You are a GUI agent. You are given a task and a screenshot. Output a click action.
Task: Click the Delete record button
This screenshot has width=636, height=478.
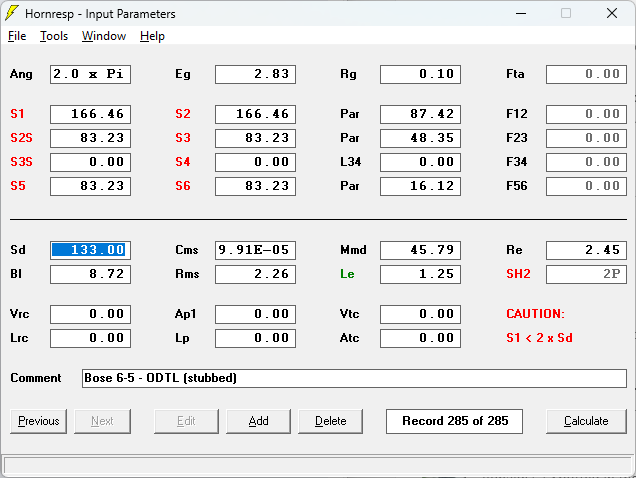point(331,421)
